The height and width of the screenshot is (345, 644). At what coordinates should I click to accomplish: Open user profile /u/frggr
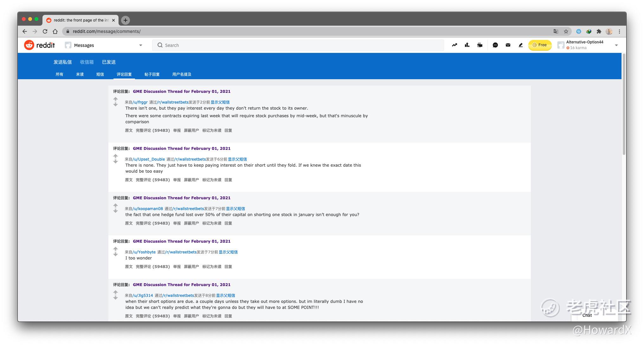(x=140, y=102)
